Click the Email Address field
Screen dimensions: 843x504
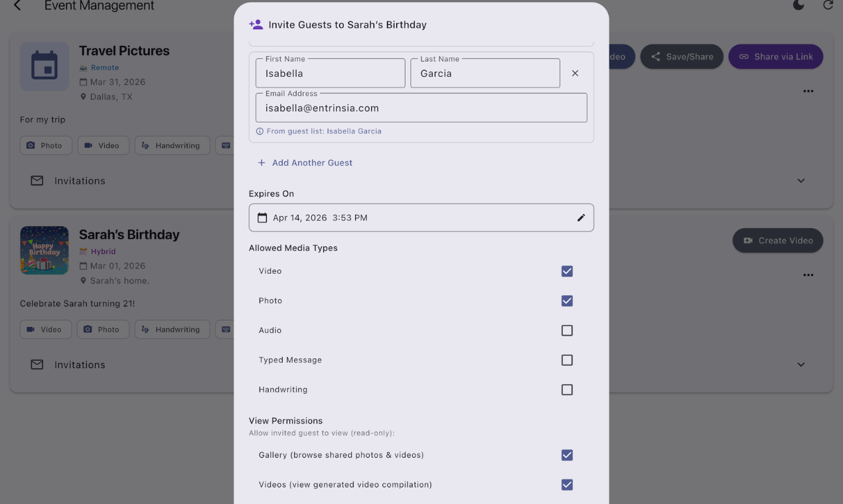[x=421, y=107]
